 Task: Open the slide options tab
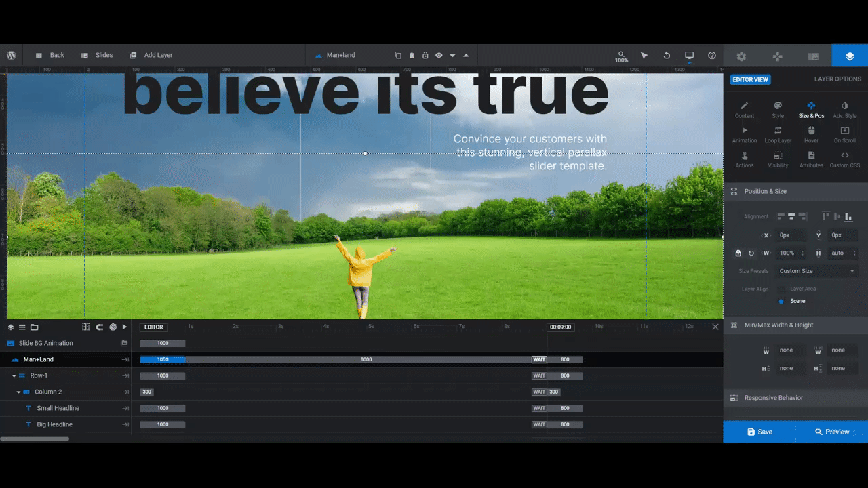pos(814,56)
